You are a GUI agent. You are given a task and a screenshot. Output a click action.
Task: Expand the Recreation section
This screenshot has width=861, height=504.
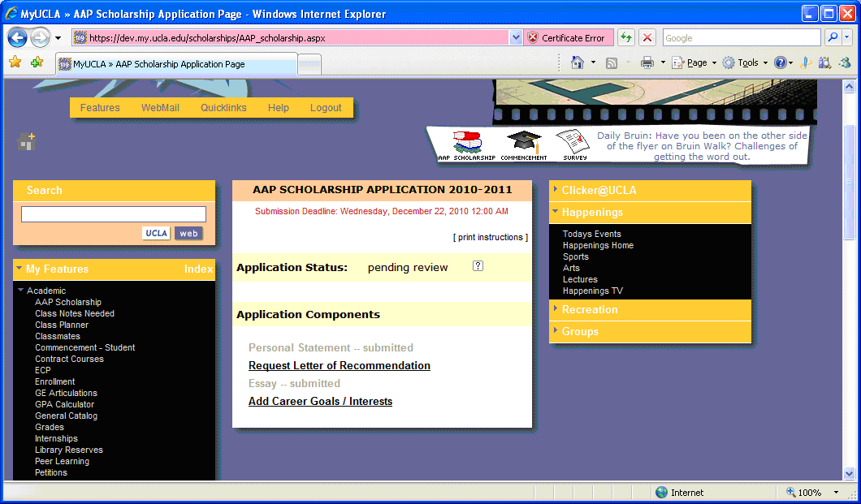click(589, 310)
